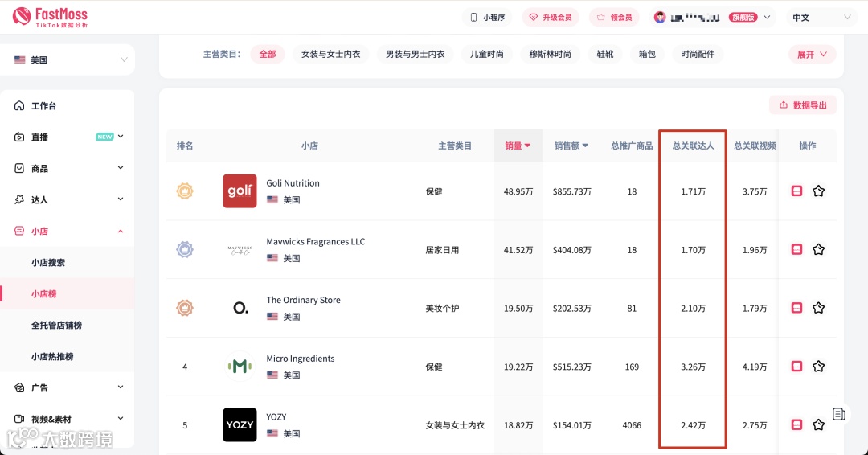The width and height of the screenshot is (868, 455).
Task: Click the gold rank-one medal icon
Action: pos(185,191)
